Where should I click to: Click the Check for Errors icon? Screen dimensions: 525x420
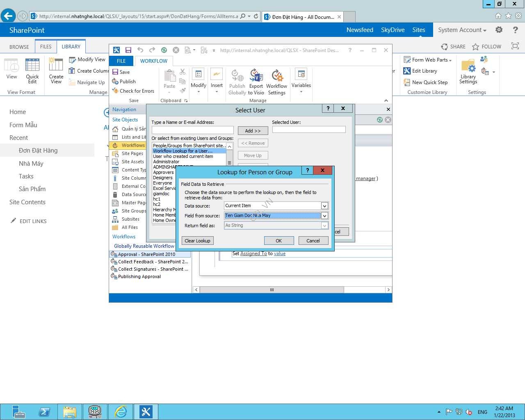133,91
